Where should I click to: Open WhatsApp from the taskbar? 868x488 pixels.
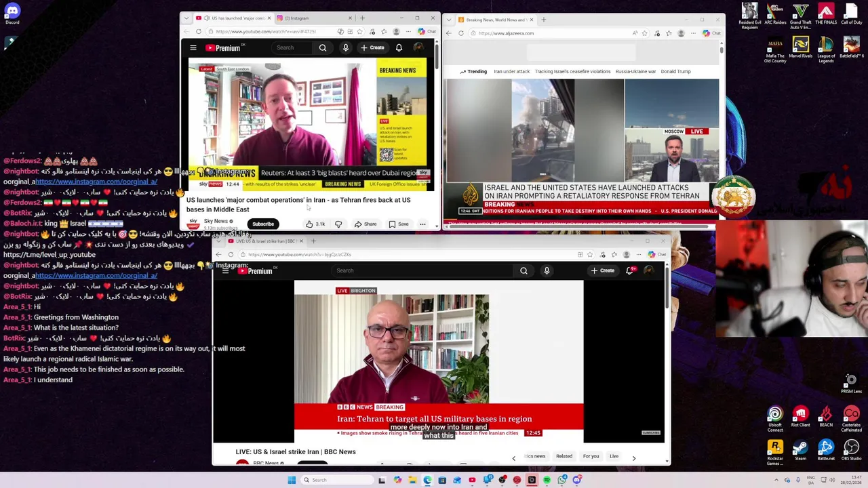pyautogui.click(x=562, y=480)
